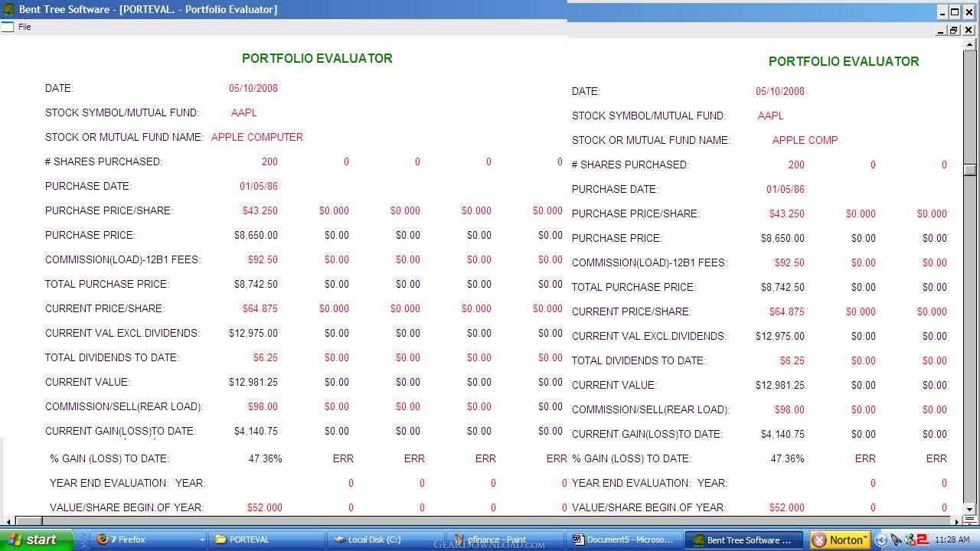The height and width of the screenshot is (551, 980).
Task: Click $12,981.25 current value in left copy
Action: point(253,382)
